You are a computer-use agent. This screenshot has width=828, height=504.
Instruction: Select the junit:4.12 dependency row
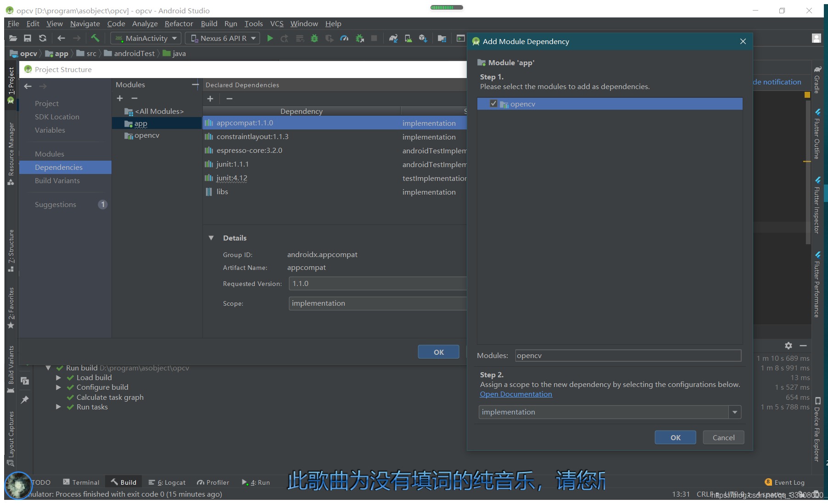coord(335,178)
